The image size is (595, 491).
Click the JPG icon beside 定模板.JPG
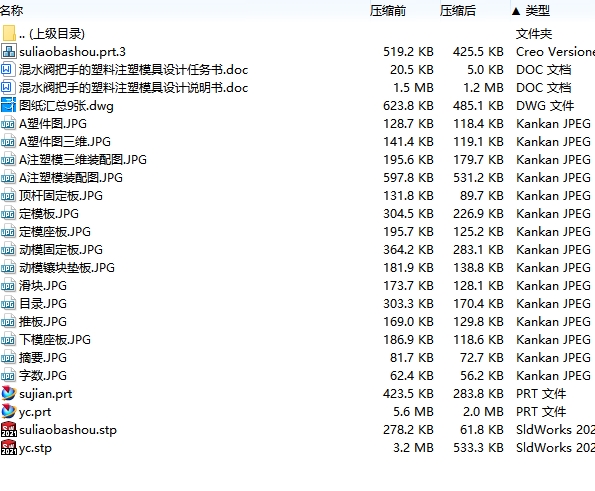click(x=8, y=213)
